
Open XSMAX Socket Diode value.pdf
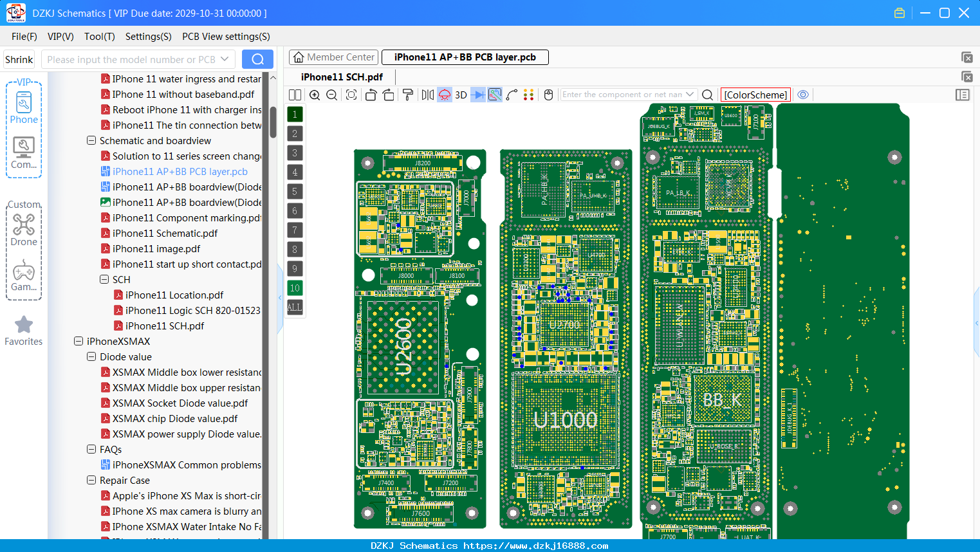[x=180, y=403]
